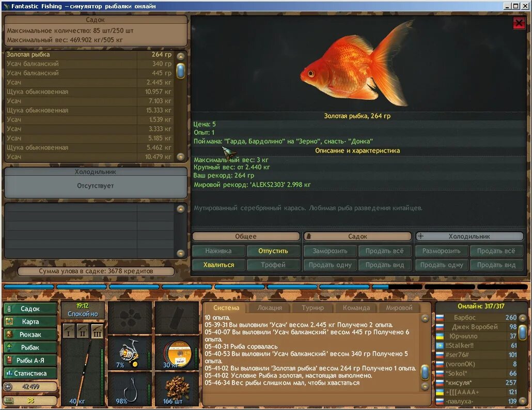This screenshot has width=532, height=410.
Task: Click the Рюкзак backpack icon
Action: (x=29, y=334)
